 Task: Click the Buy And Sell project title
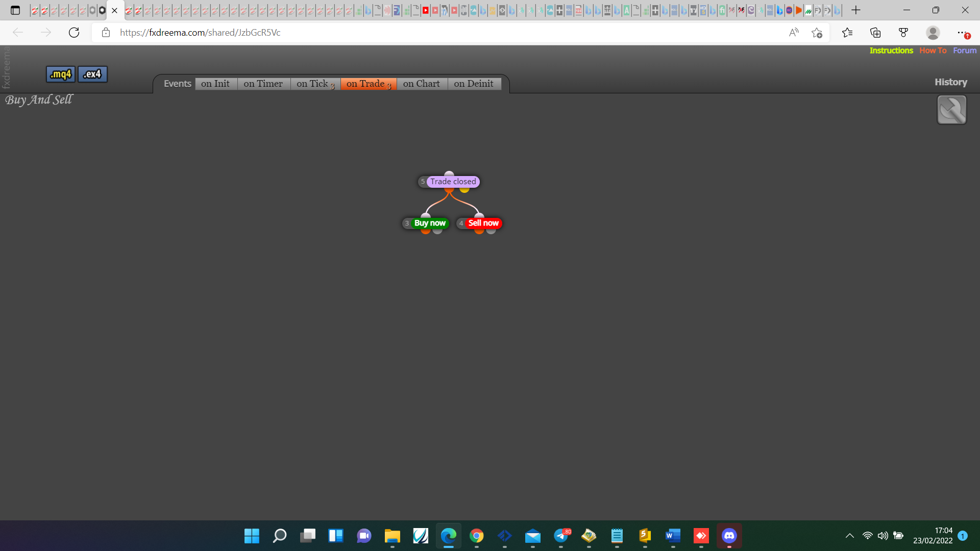(x=39, y=100)
